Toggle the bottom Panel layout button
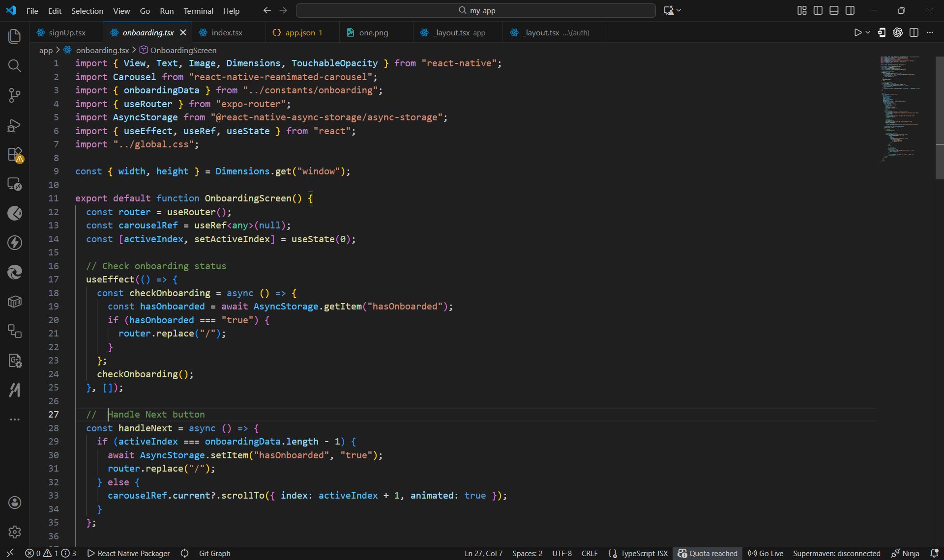 click(834, 10)
